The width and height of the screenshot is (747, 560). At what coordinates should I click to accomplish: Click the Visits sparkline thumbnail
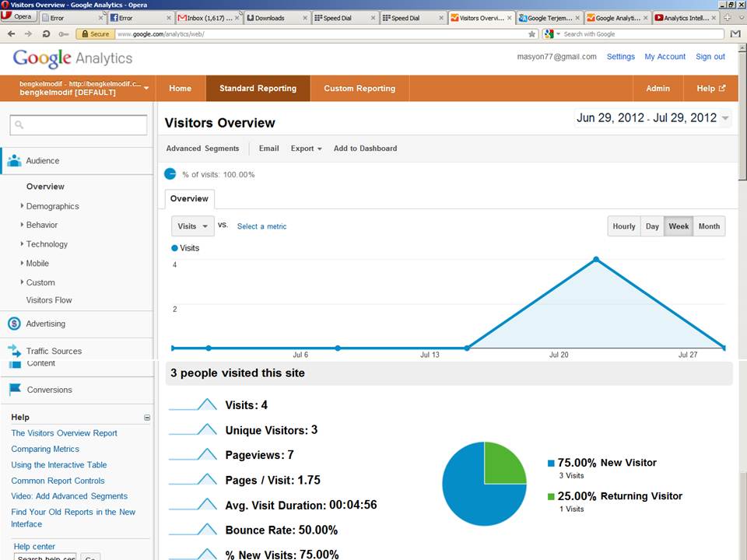[193, 404]
